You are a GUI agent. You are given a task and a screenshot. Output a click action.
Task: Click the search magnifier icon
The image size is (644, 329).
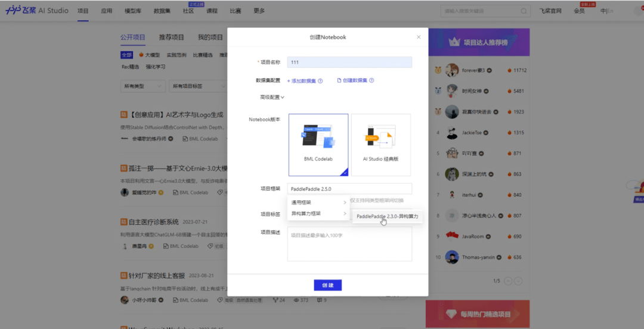pyautogui.click(x=524, y=11)
